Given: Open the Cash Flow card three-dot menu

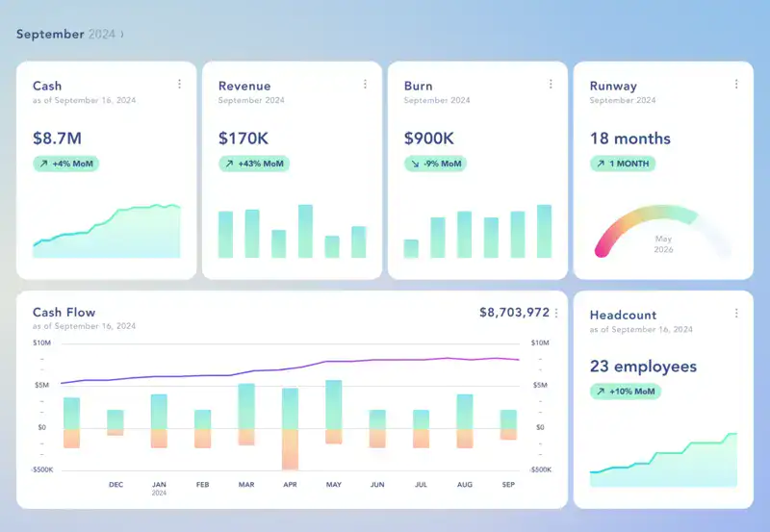Looking at the screenshot, I should pos(556,313).
